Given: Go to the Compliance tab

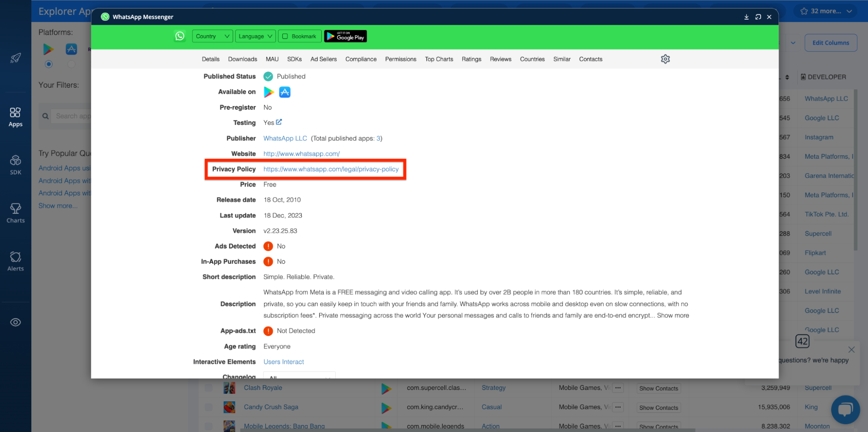Looking at the screenshot, I should click(361, 59).
